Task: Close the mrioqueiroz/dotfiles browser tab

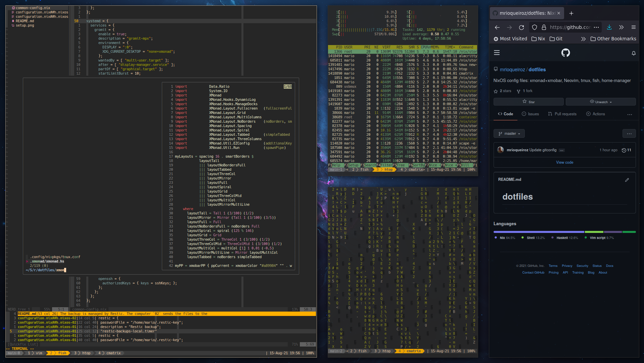Action: point(559,13)
